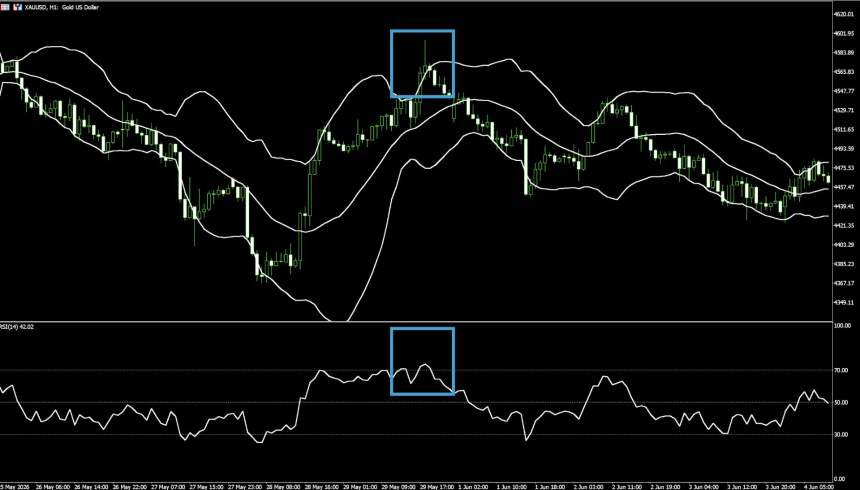
Task: Click the 4511.65 price scale label
Action: click(844, 129)
